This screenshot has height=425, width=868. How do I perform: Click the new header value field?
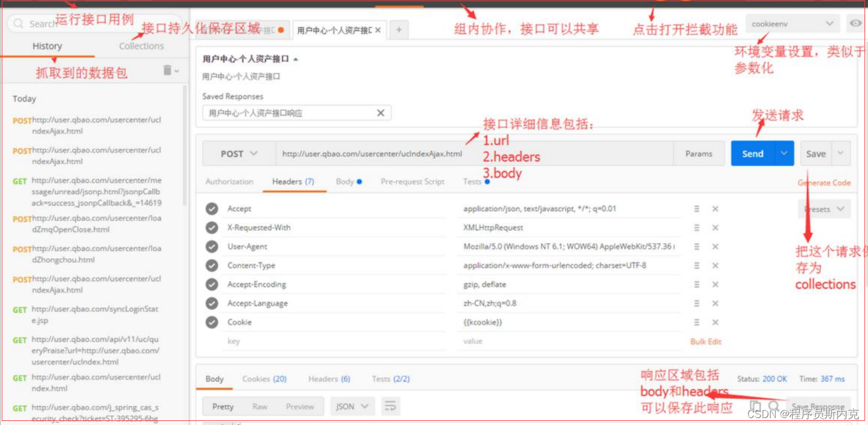coord(569,341)
